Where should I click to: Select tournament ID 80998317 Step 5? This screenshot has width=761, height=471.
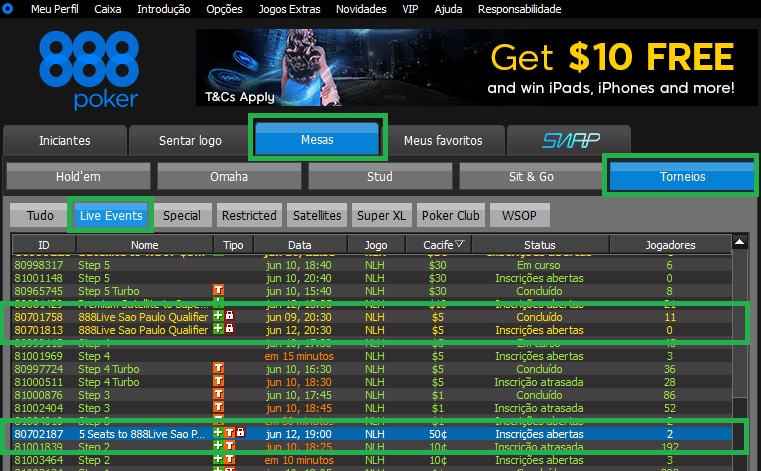[x=372, y=265]
